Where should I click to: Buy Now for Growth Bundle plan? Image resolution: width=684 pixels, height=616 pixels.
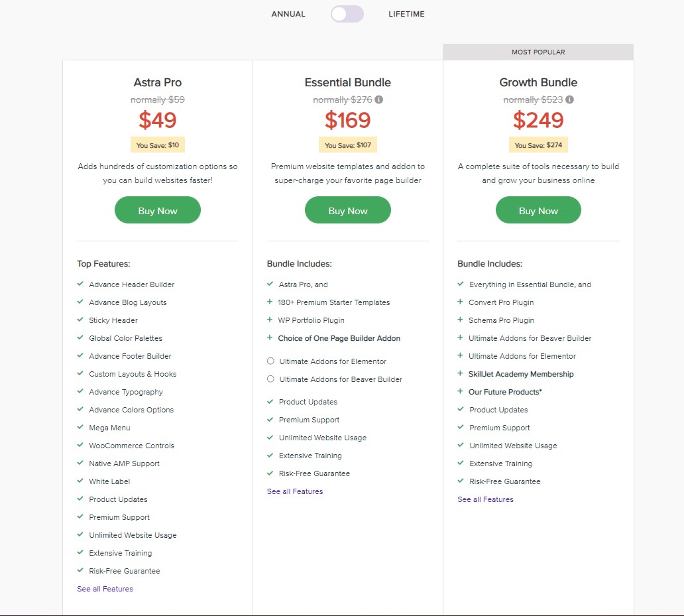tap(538, 210)
